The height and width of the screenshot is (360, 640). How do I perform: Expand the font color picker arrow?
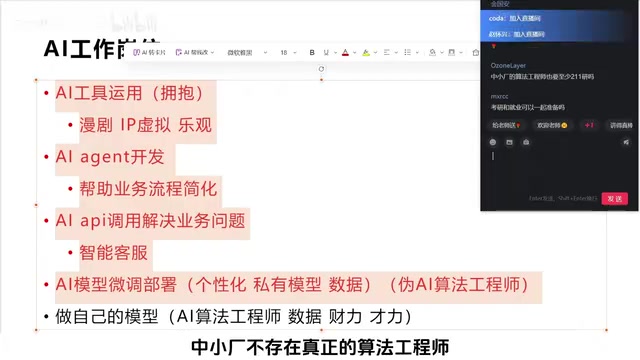coord(354,53)
